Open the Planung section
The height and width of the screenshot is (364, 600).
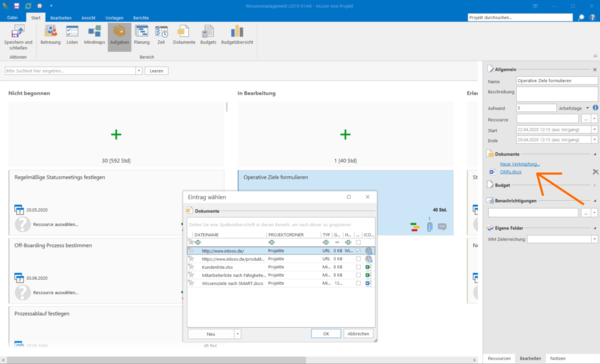pyautogui.click(x=142, y=35)
